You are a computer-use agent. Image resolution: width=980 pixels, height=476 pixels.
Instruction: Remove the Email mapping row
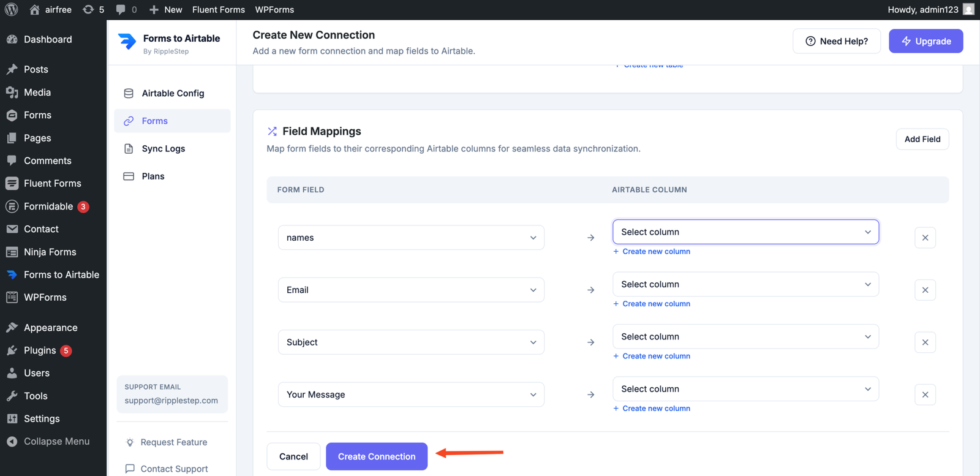tap(925, 290)
